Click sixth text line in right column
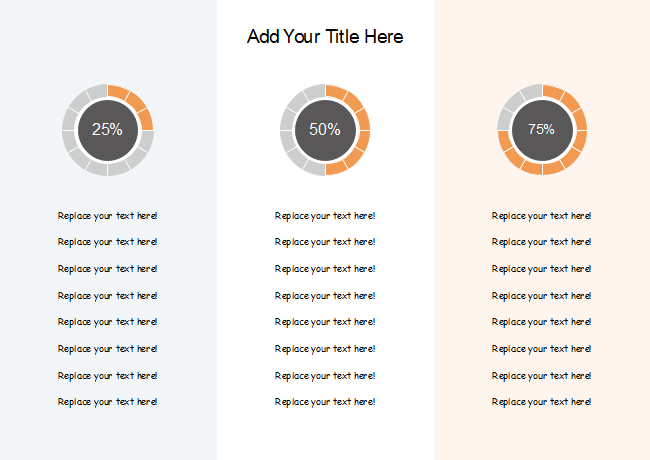The width and height of the screenshot is (650, 460). pos(542,348)
